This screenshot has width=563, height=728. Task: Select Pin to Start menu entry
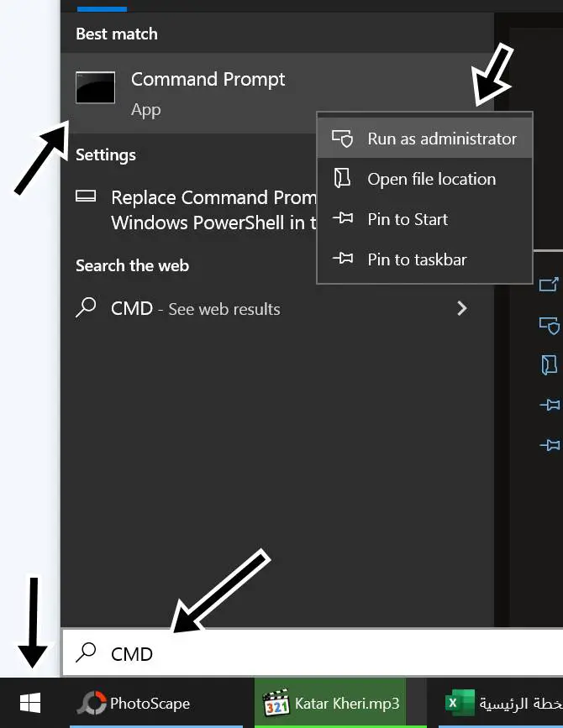424,218
